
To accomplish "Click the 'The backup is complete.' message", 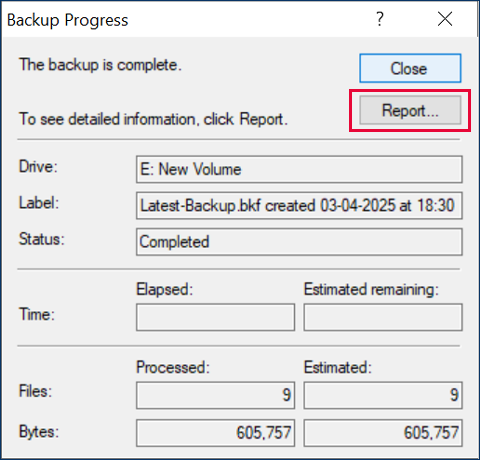I will [100, 65].
